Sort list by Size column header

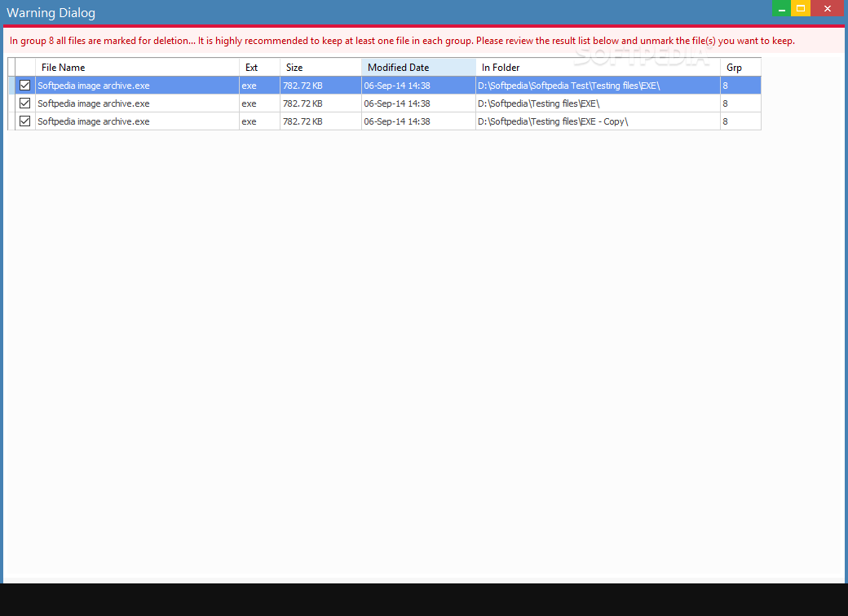tap(320, 67)
